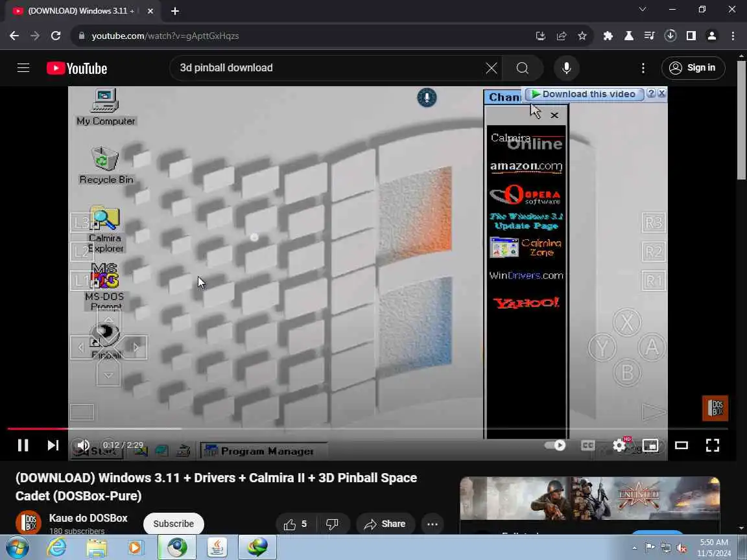Open media player from taskbar

136,548
